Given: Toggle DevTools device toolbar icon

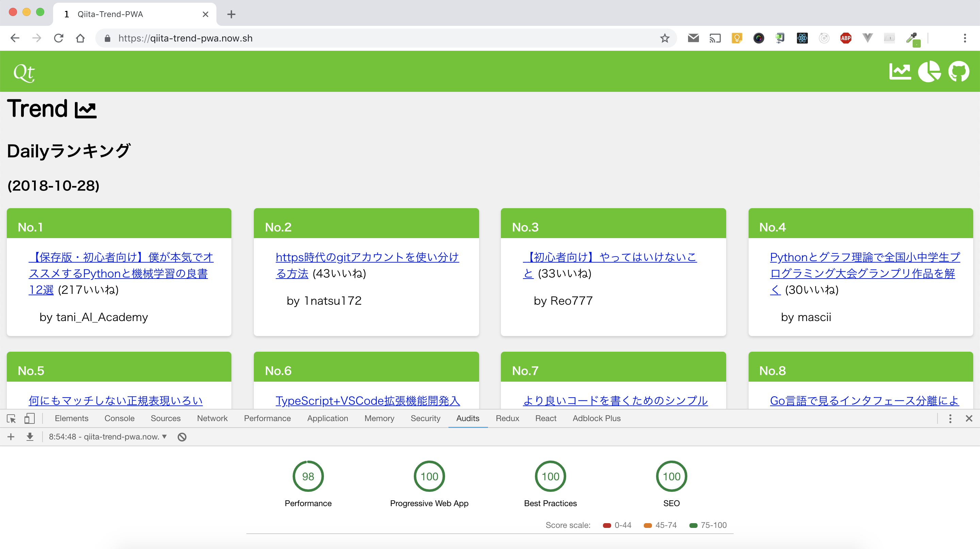Looking at the screenshot, I should tap(29, 419).
